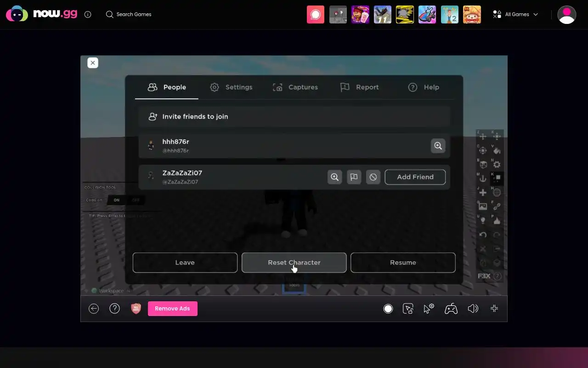Open the yellow-framed game thumbnail
The image size is (588, 368).
(405, 14)
